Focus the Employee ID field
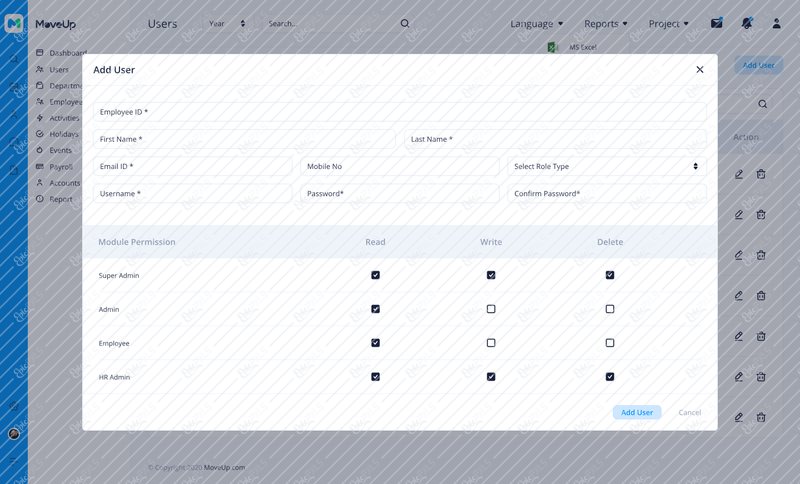This screenshot has height=484, width=800. 399,112
